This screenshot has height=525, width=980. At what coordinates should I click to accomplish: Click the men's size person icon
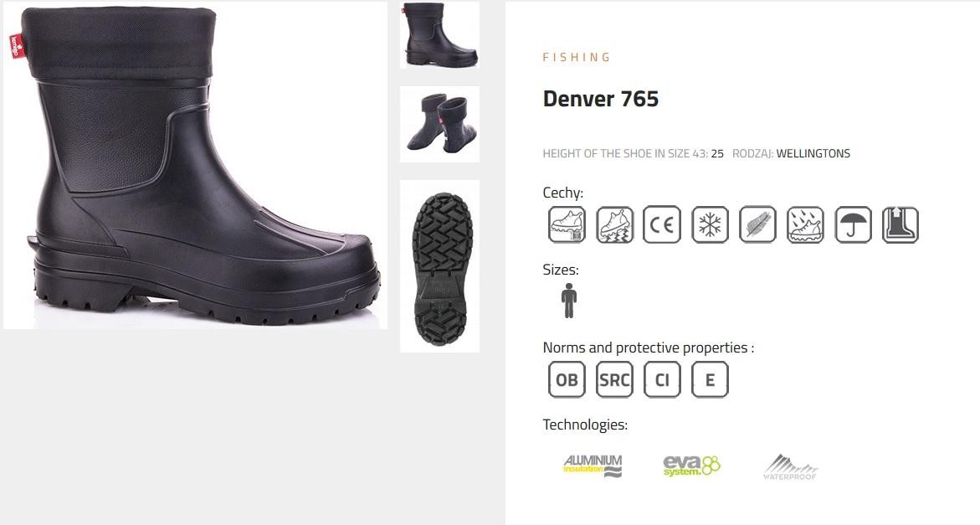(569, 301)
